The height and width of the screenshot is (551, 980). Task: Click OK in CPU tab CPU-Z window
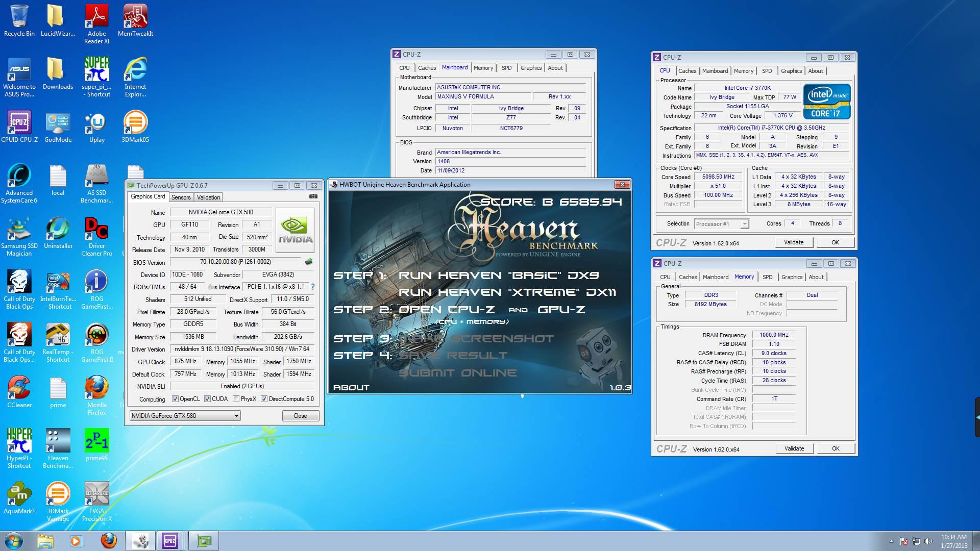(835, 242)
